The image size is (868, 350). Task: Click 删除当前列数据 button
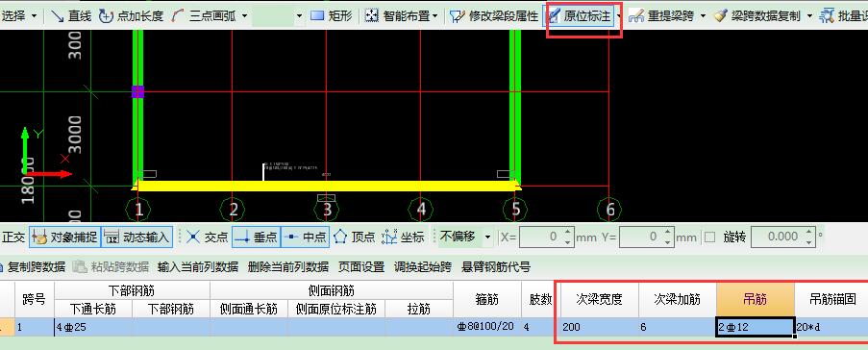tap(288, 267)
